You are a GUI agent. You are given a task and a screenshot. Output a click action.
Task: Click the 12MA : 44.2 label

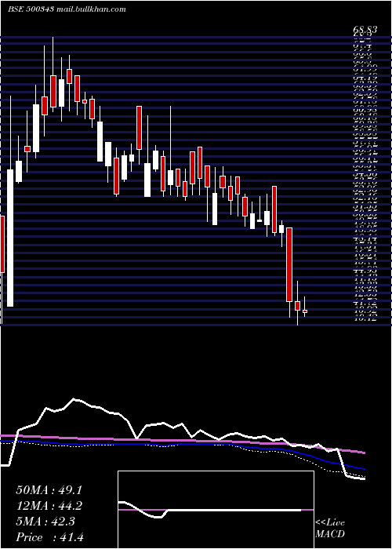tap(49, 506)
